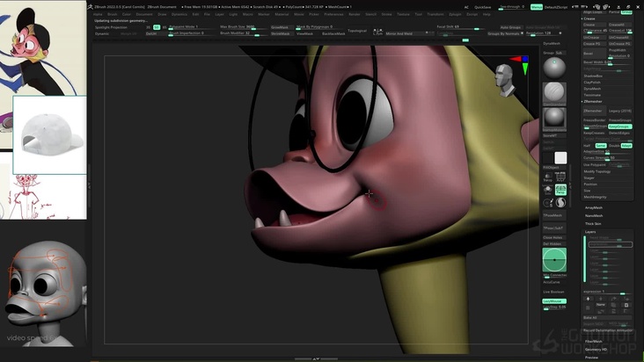644x362 pixels.
Task: Click the layer Name button
Action: pos(601,305)
